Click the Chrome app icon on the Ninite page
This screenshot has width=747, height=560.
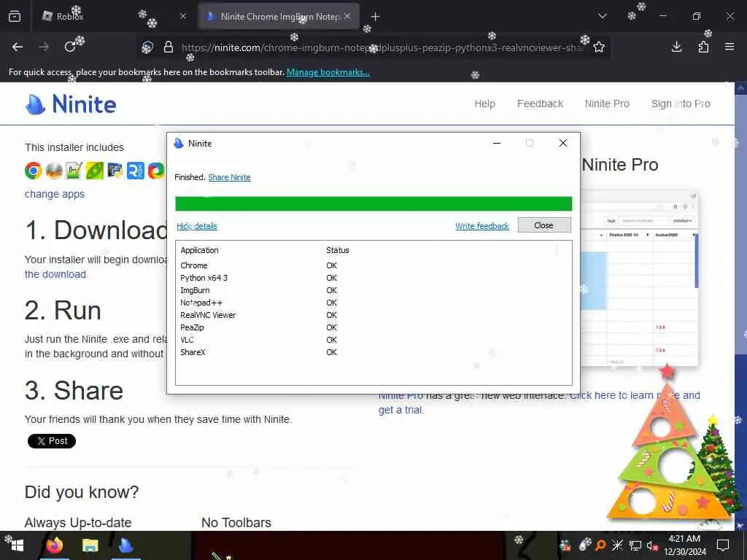tap(34, 171)
